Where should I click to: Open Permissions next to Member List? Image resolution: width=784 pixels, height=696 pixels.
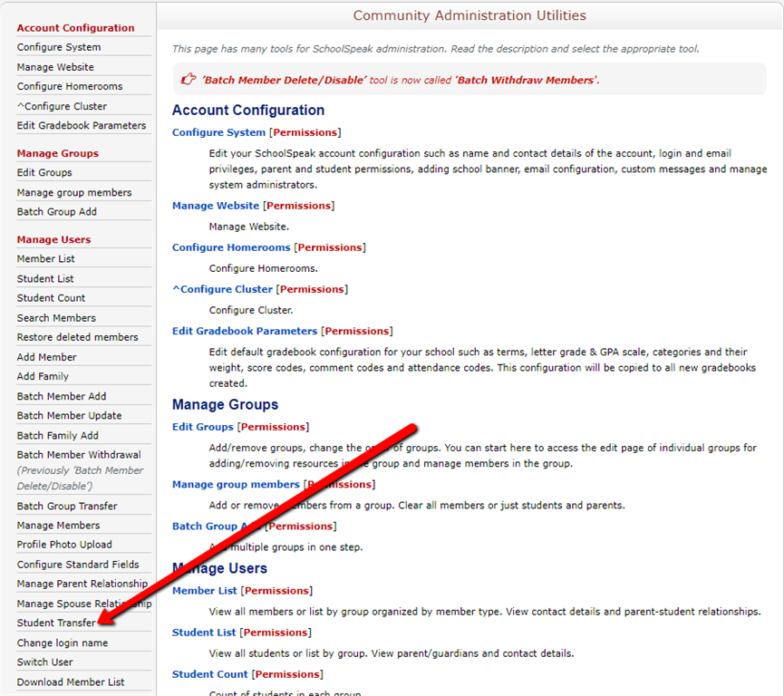coord(276,591)
